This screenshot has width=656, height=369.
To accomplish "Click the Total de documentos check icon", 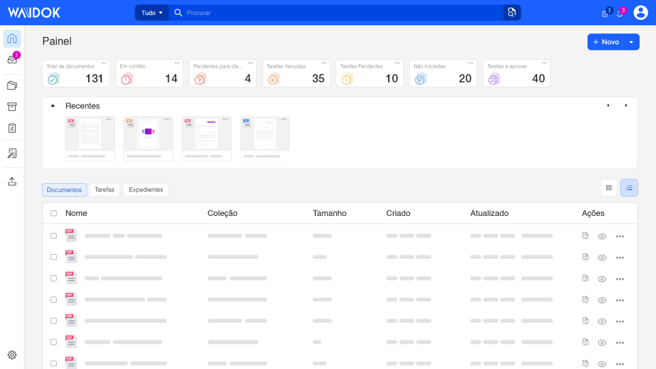I will pos(53,79).
